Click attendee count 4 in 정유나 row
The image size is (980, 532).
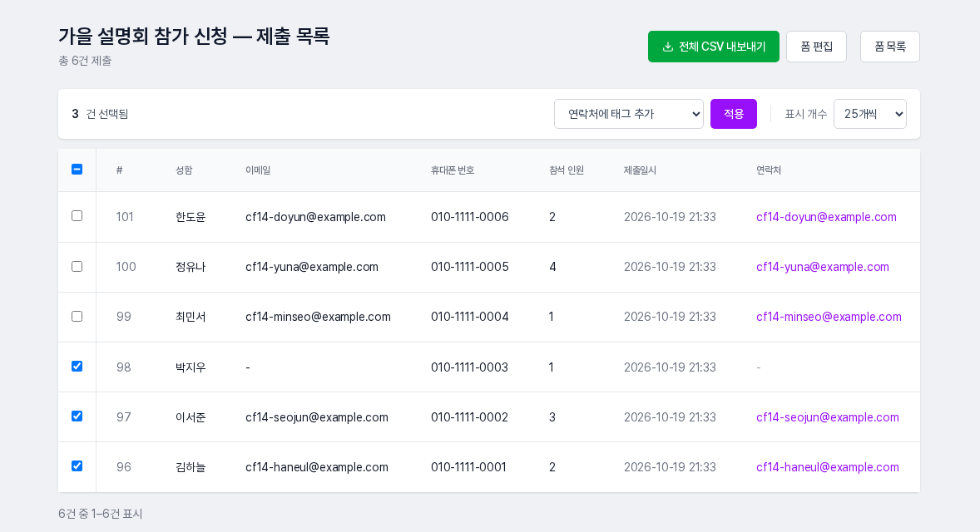pos(552,267)
